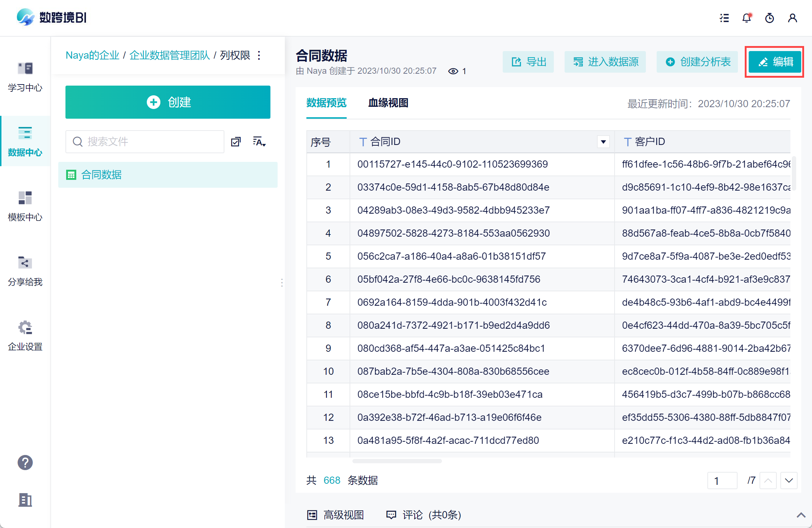Click 创建分析表 button
This screenshot has height=528, width=812.
click(697, 62)
